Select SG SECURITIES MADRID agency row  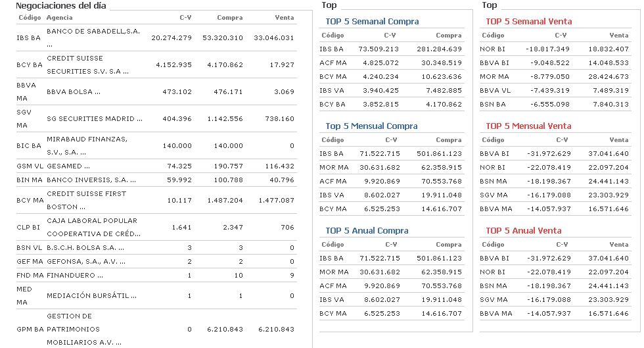pyautogui.click(x=95, y=118)
